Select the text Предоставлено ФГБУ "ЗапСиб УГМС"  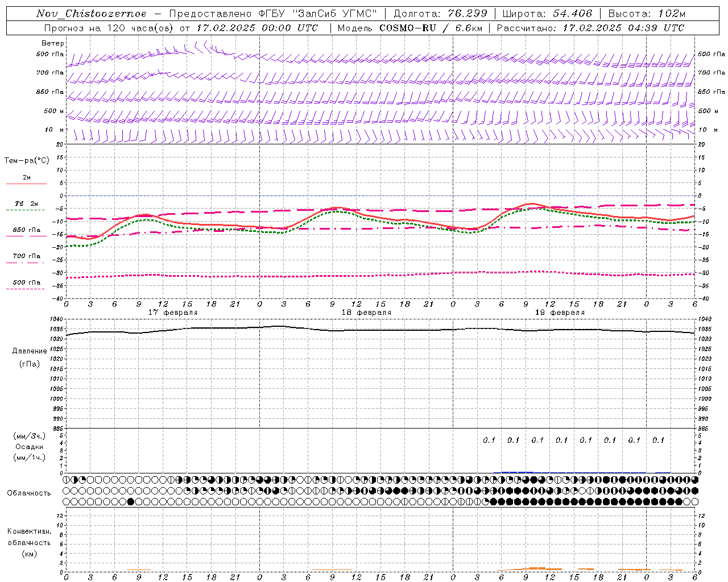pyautogui.click(x=273, y=14)
